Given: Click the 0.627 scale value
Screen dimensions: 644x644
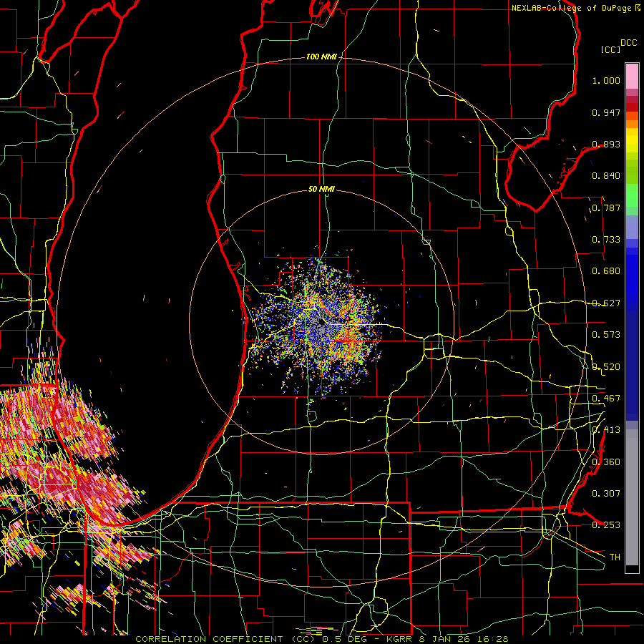Looking at the screenshot, I should (x=606, y=303).
